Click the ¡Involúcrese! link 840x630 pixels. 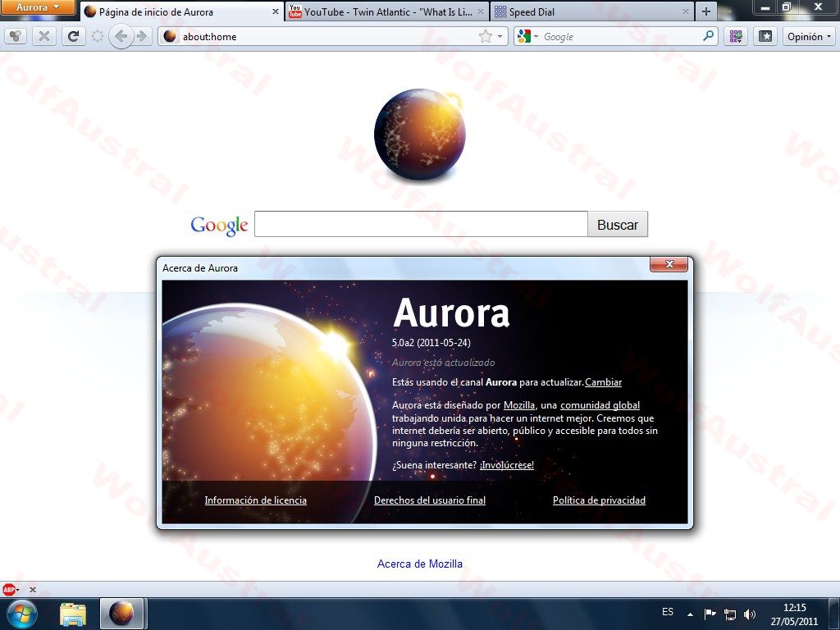point(507,465)
